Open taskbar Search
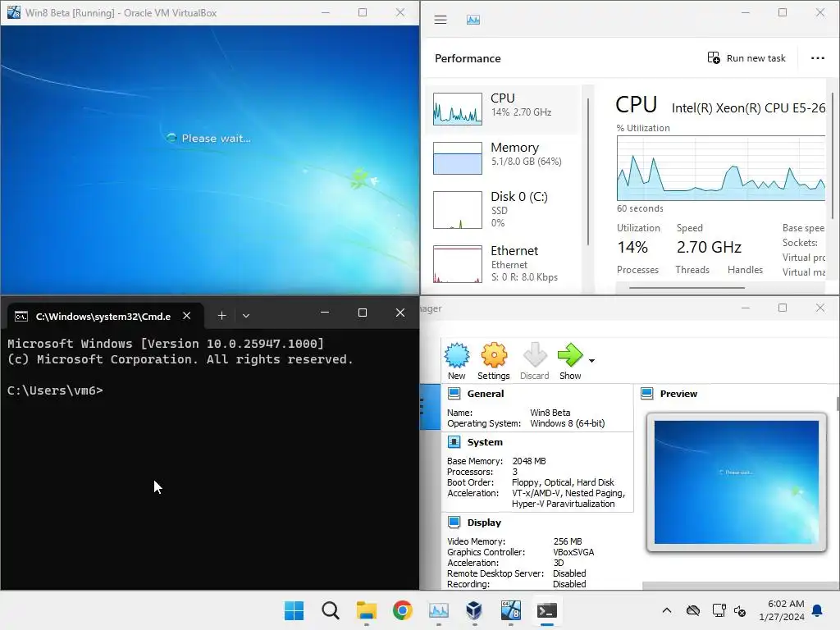The height and width of the screenshot is (630, 840). point(331,610)
